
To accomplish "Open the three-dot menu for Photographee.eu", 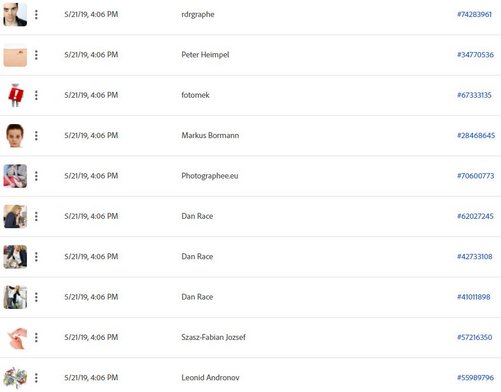I will (x=36, y=176).
